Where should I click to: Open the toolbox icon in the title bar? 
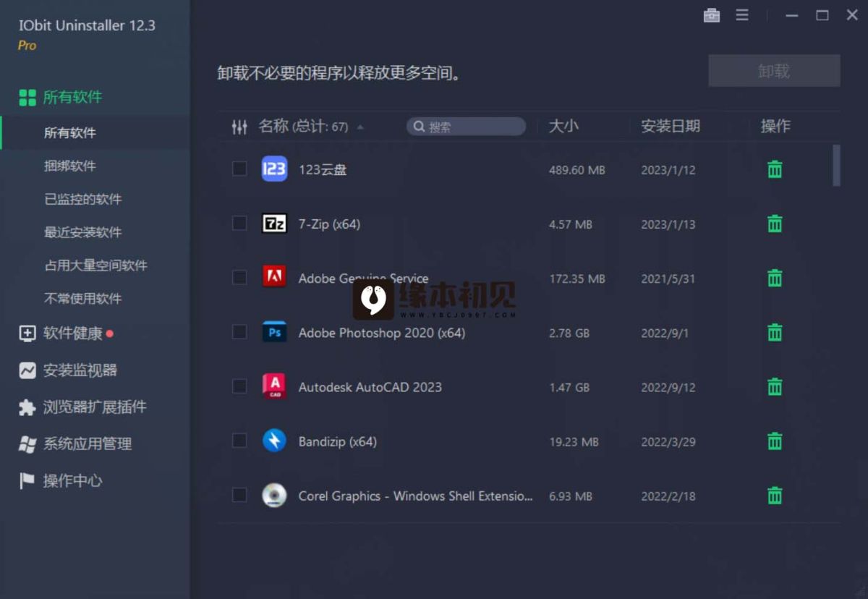click(x=712, y=15)
